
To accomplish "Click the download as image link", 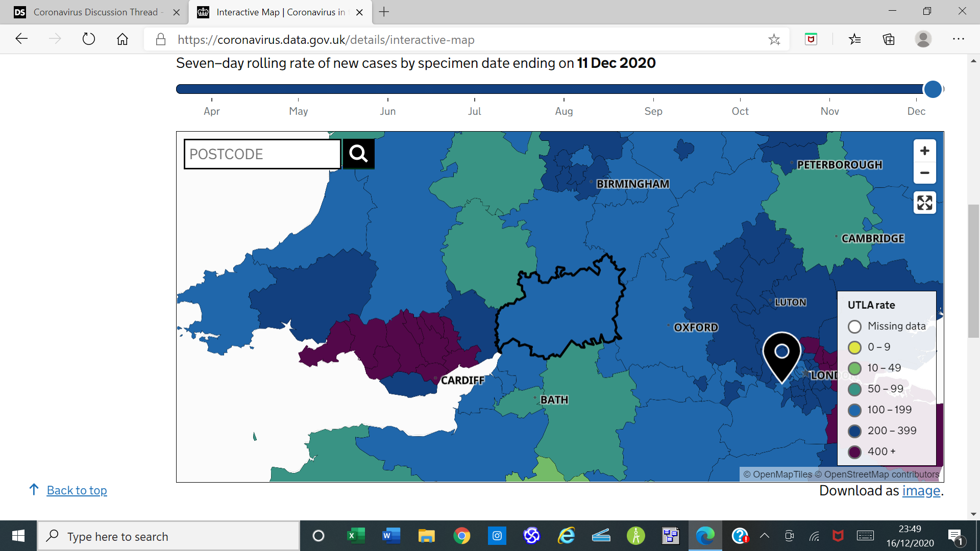I will pyautogui.click(x=921, y=491).
